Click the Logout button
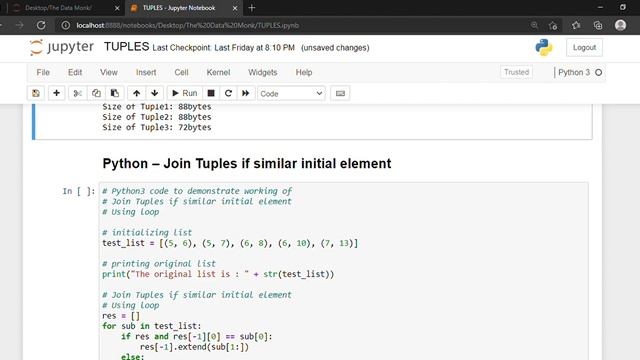 coord(584,47)
